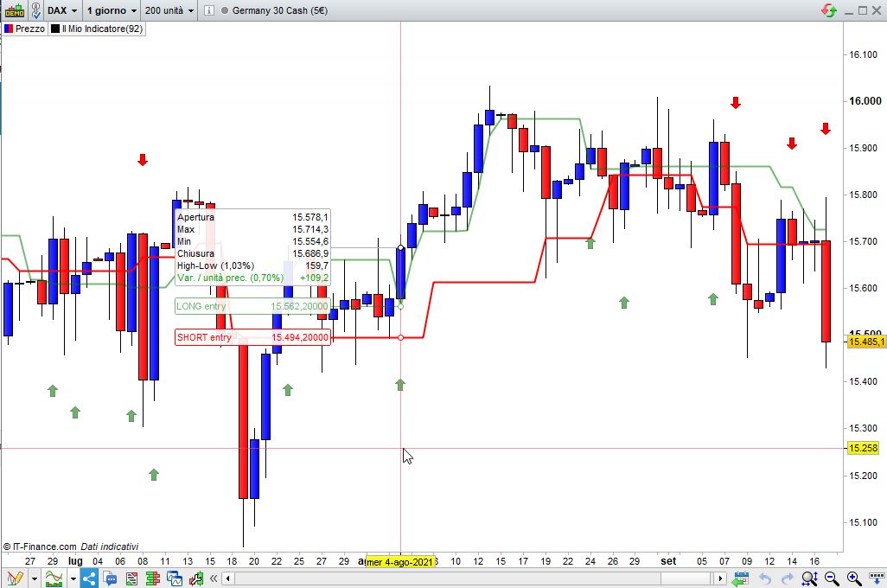Open the candlestick wrench settings icon
Image resolution: width=887 pixels, height=588 pixels.
(195, 578)
